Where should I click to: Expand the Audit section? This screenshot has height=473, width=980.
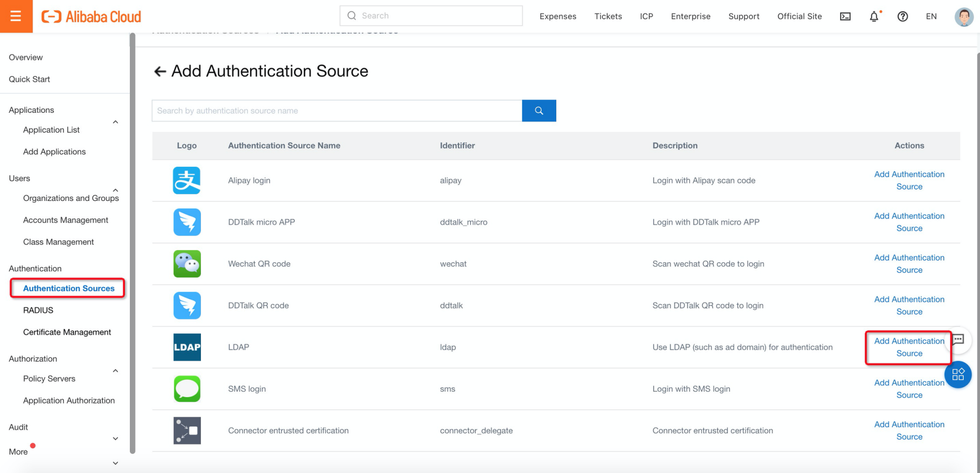pyautogui.click(x=115, y=438)
